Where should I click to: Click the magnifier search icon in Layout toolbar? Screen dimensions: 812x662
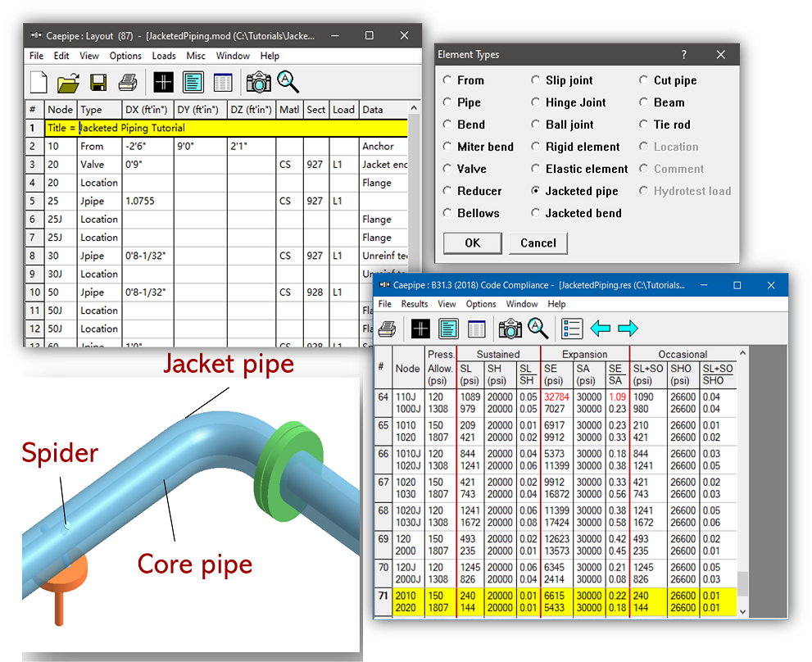[288, 83]
